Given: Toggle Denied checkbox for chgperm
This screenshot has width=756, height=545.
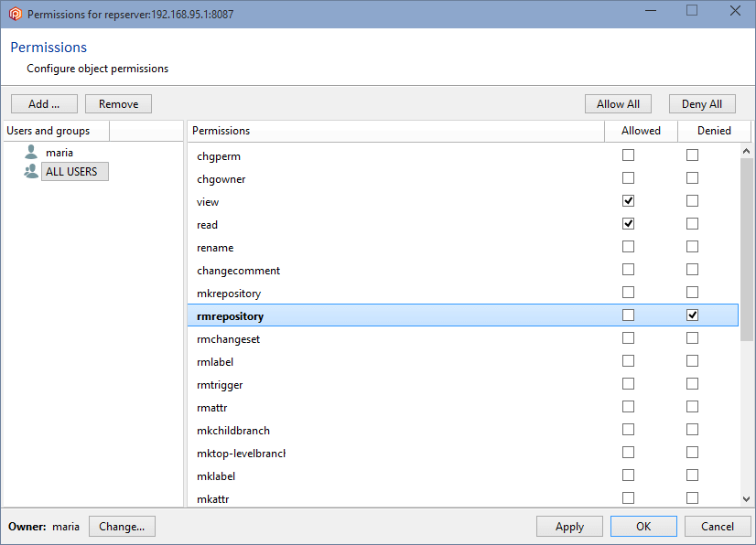Looking at the screenshot, I should (x=692, y=155).
